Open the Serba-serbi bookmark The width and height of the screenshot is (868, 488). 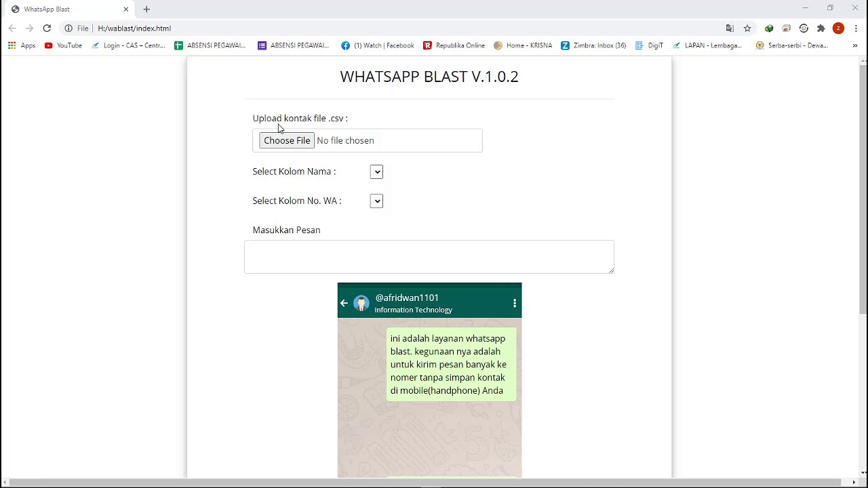click(x=792, y=45)
